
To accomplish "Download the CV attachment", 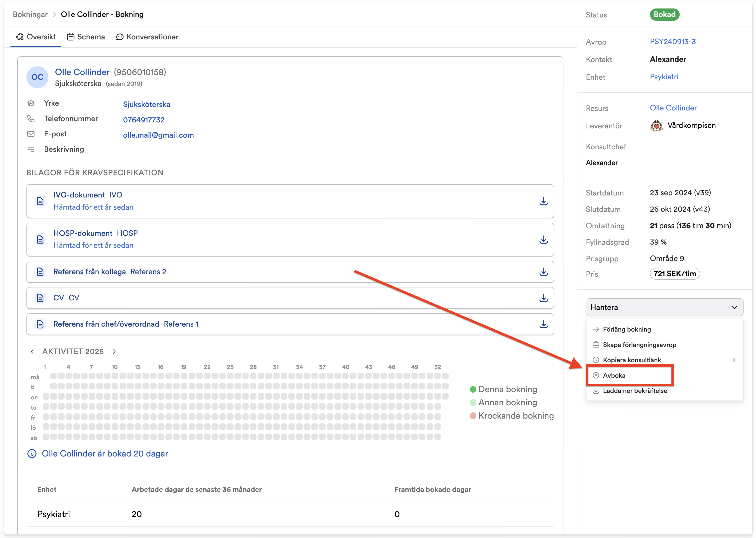I will pyautogui.click(x=543, y=298).
